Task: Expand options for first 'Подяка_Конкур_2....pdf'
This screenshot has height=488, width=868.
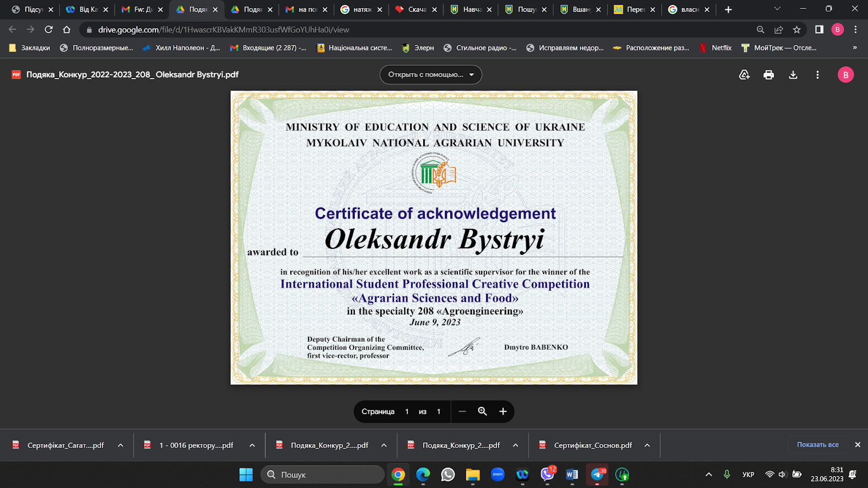Action: (384, 445)
